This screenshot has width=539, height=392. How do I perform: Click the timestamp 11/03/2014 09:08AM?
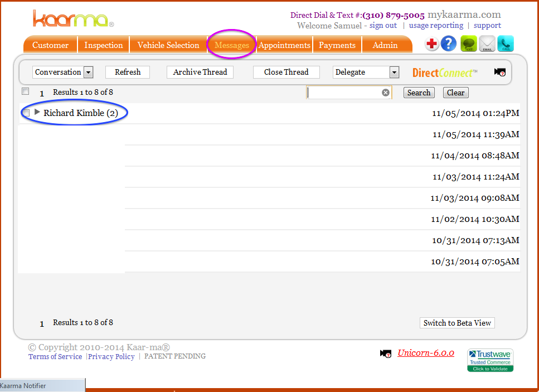(x=475, y=198)
